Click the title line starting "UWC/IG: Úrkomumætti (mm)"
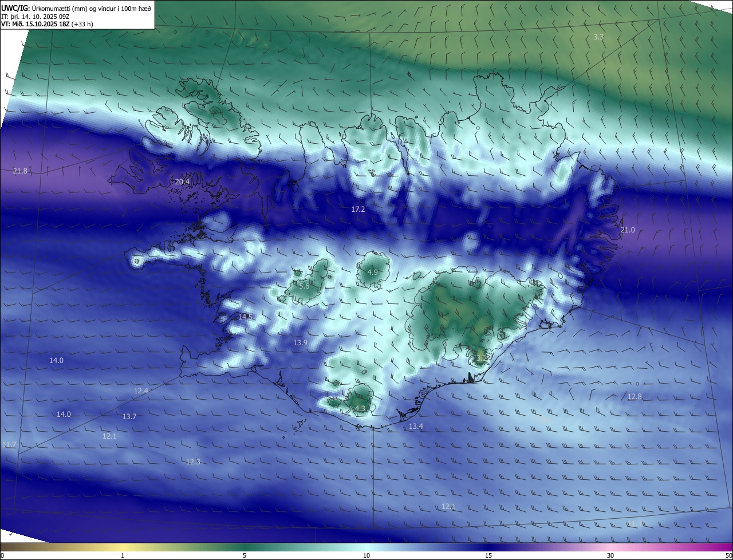This screenshot has width=733, height=560. point(76,9)
